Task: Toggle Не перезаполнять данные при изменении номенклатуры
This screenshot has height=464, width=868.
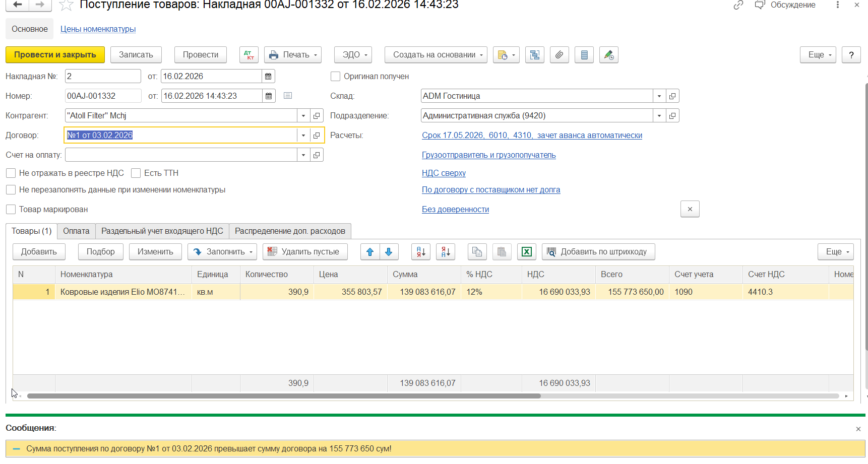Action: [x=11, y=190]
